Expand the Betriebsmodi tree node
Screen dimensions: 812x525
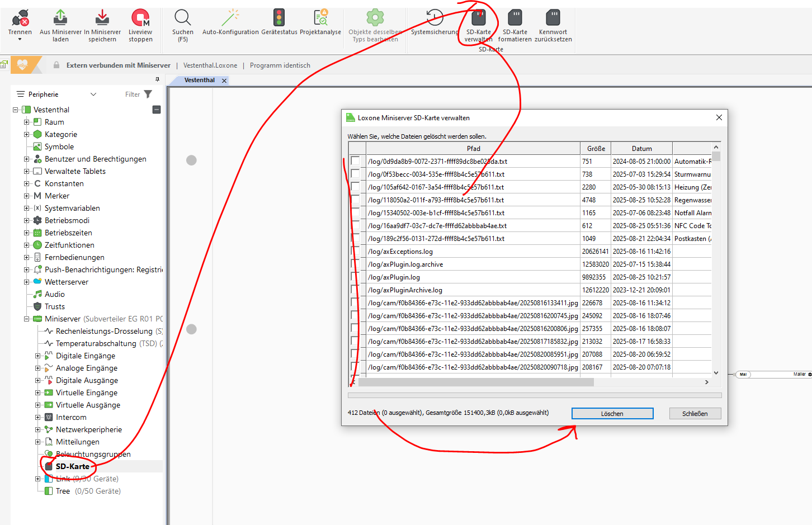tap(27, 220)
